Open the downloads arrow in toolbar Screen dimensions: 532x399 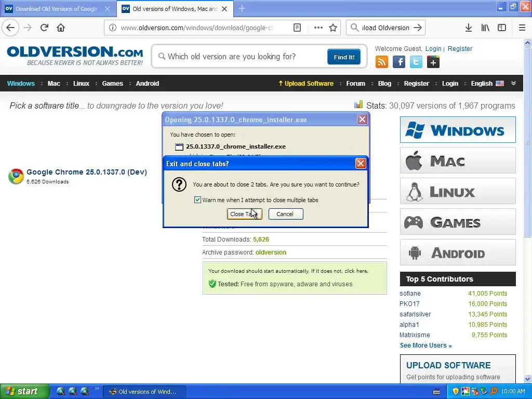(469, 28)
